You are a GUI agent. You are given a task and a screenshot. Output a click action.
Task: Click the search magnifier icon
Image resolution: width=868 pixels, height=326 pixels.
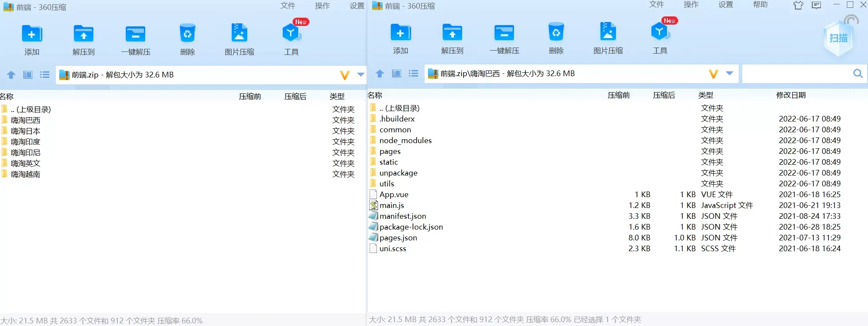click(858, 74)
